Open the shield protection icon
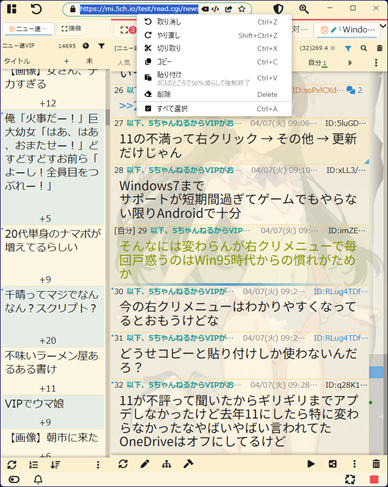Screen dimensions: 388x487 [x=278, y=9]
